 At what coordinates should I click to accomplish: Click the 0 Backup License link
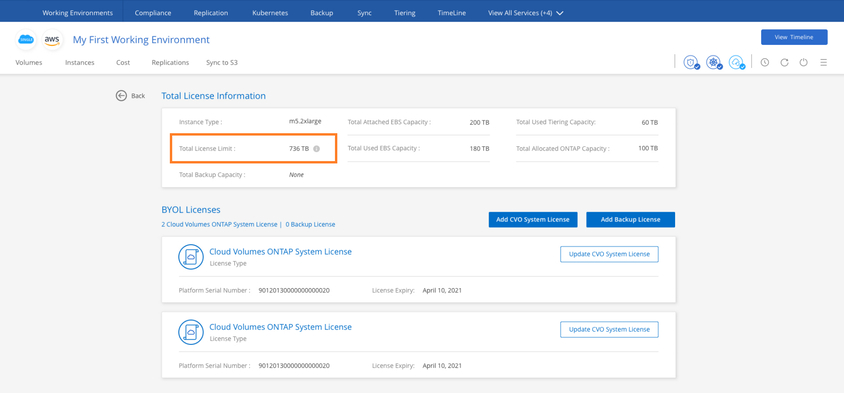click(x=310, y=224)
